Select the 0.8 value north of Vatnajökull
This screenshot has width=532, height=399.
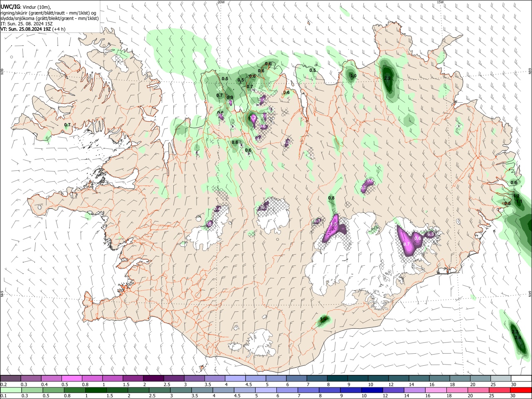331,198
